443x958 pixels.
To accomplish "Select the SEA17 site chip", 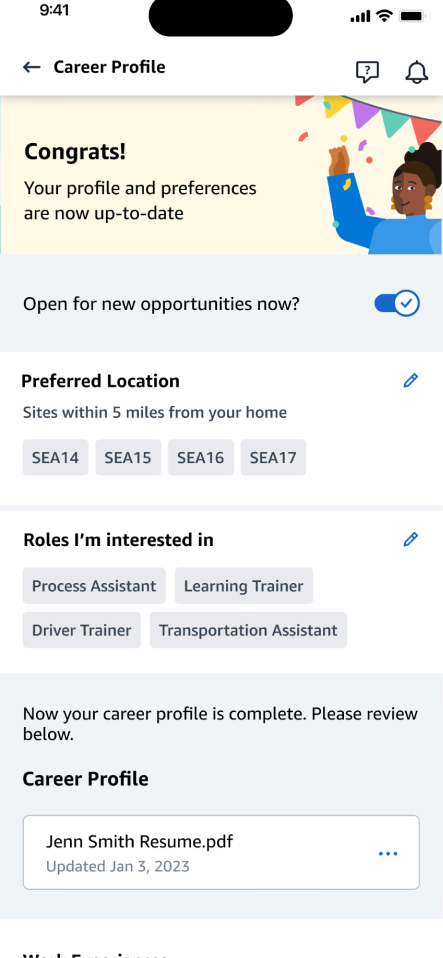I will [x=273, y=458].
